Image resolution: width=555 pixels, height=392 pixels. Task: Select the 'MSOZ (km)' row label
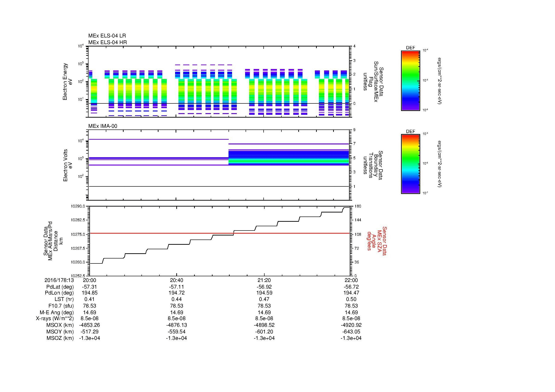60,338
